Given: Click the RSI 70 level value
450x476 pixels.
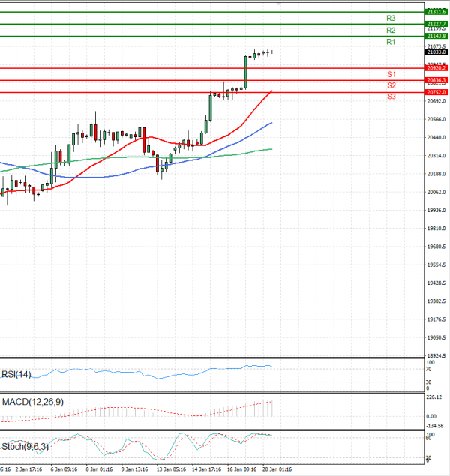Looking at the screenshot, I should pyautogui.click(x=428, y=370).
